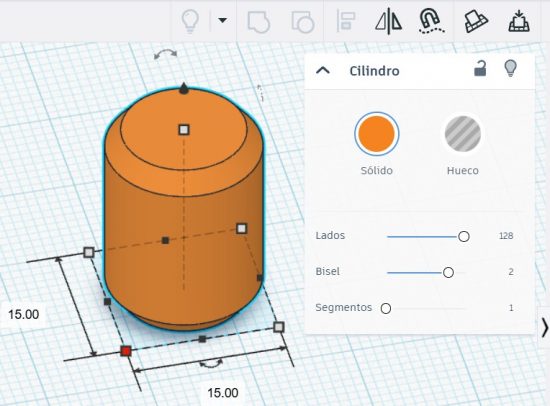Click the Cilindro panel title
Screen dimensions: 550x406
[374, 71]
